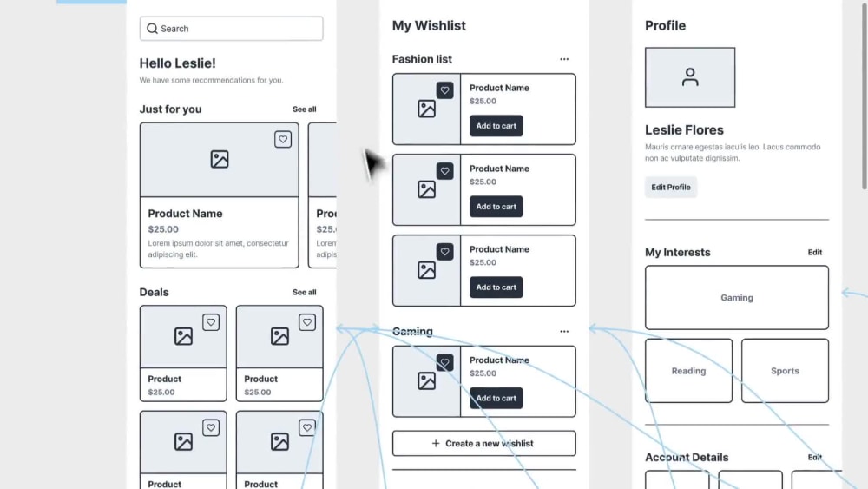Image resolution: width=868 pixels, height=489 pixels.
Task: Click the plus icon in Create a new wishlist
Action: pos(436,443)
